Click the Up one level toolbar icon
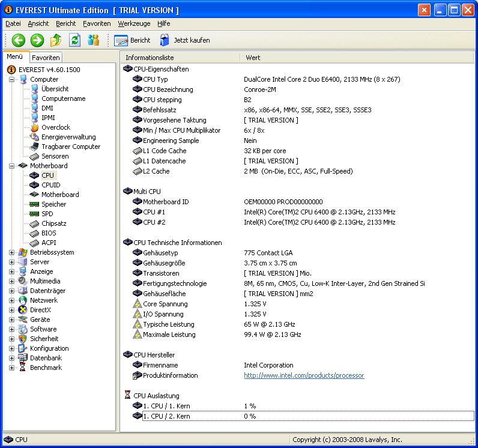 point(56,40)
